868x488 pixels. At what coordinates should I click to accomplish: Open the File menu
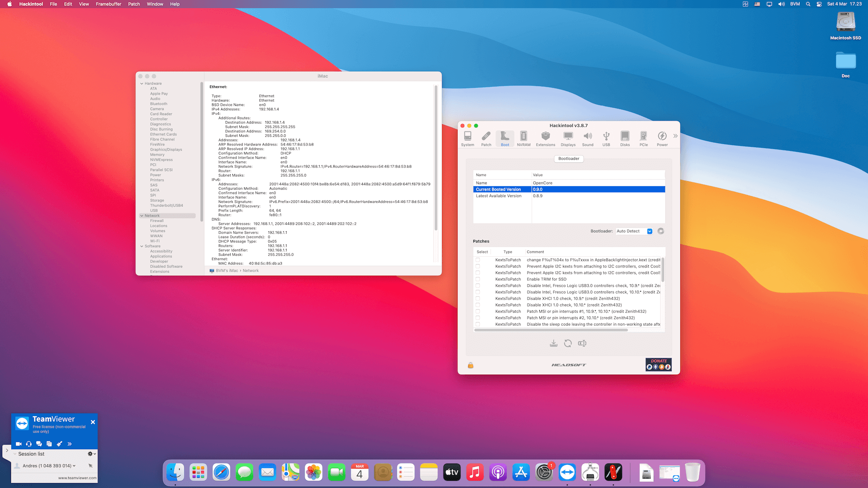click(53, 4)
